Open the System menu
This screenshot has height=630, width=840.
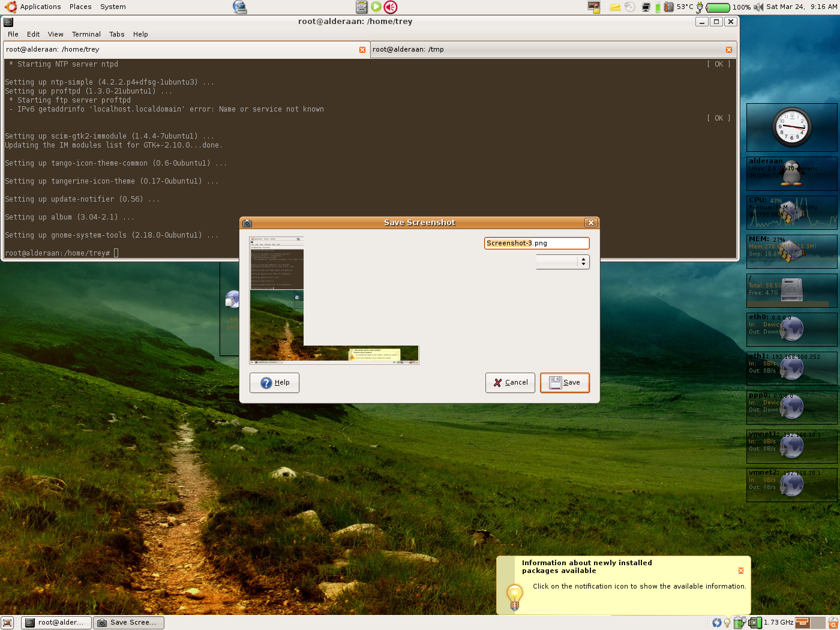pyautogui.click(x=113, y=7)
